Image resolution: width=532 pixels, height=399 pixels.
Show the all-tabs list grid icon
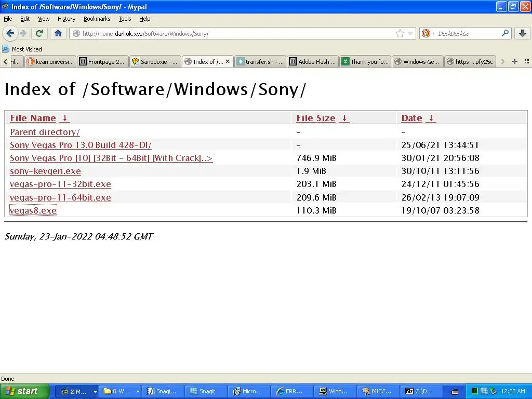(527, 61)
